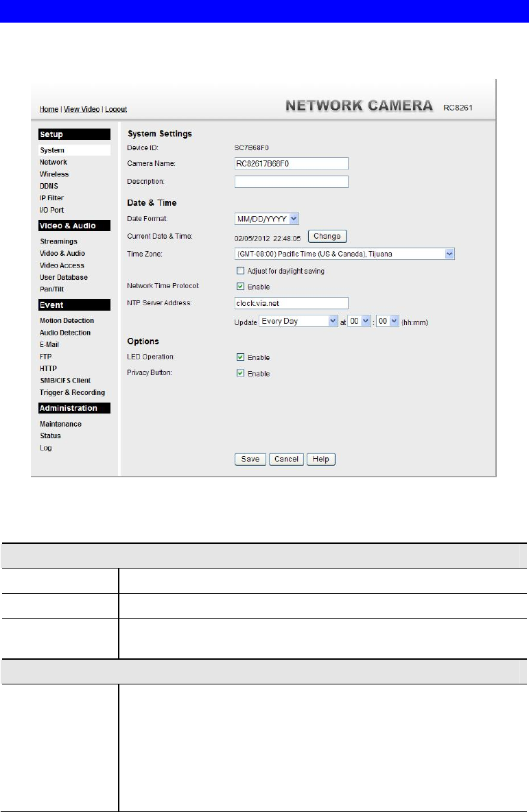Click the Device ID value SC7B68F0
Viewport: 529px width, 812px height.
point(251,148)
